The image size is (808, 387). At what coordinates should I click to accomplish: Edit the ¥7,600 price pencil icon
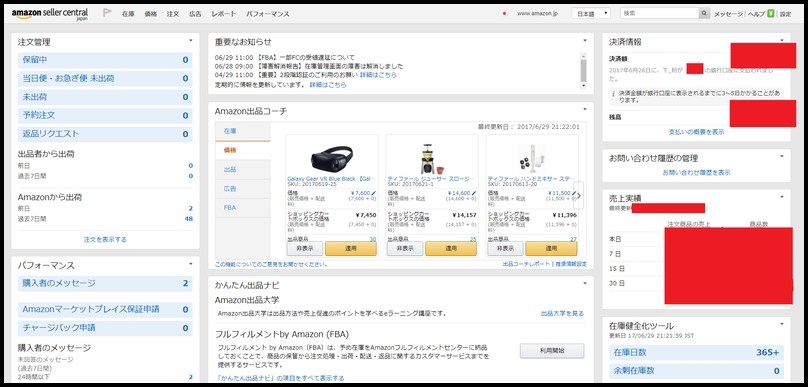[x=374, y=193]
